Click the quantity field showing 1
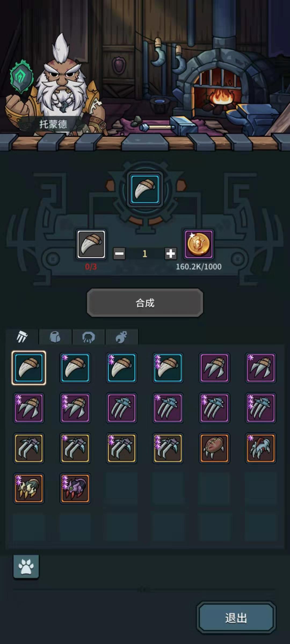Screen dimensions: 290x644 tap(145, 254)
